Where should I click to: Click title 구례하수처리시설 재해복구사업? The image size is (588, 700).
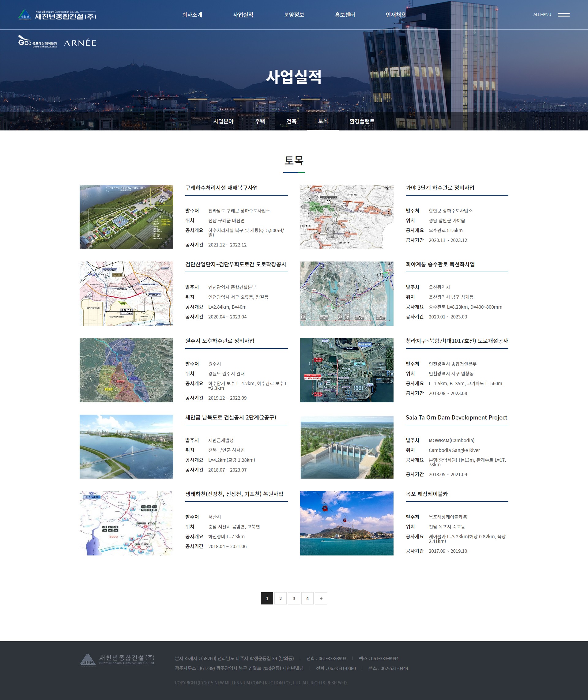pos(222,188)
